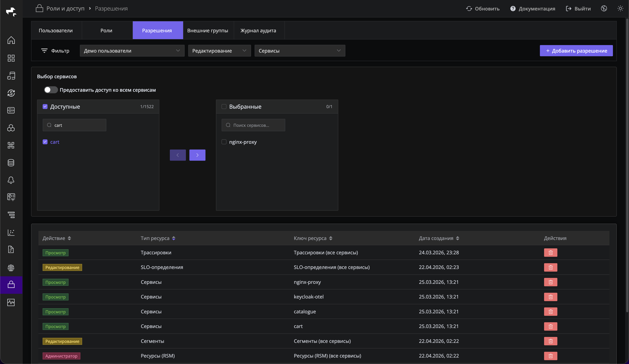The height and width of the screenshot is (364, 629).
Task: Open the Демо пользователи dropdown
Action: pyautogui.click(x=132, y=51)
